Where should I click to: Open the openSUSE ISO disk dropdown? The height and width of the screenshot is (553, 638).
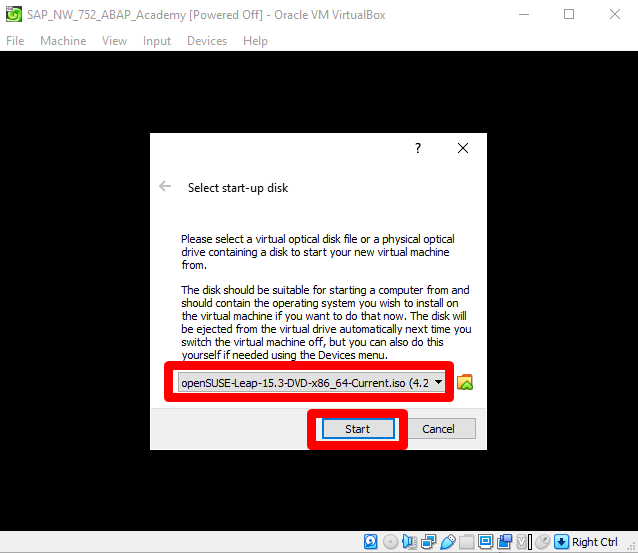click(x=311, y=382)
